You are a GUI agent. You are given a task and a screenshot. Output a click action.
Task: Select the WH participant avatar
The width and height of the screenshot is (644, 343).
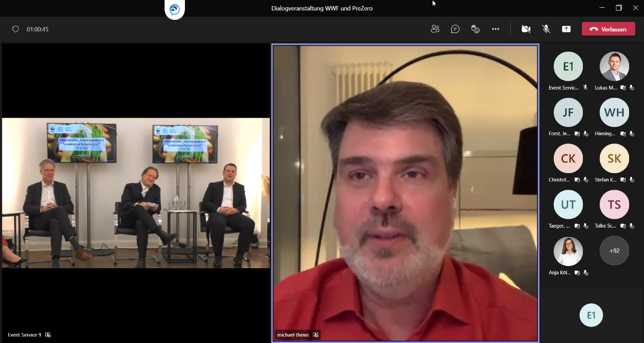pos(614,113)
